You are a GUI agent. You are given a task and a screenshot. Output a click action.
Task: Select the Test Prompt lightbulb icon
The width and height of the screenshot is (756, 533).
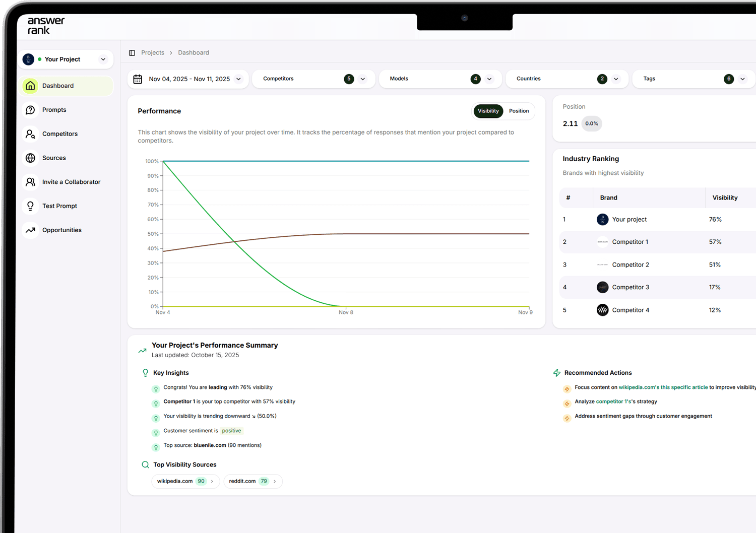(30, 206)
